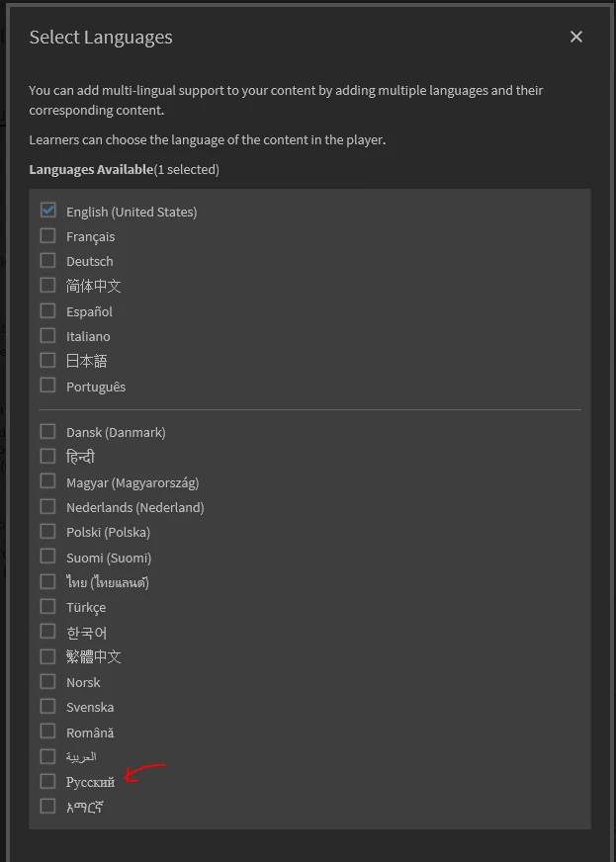Select the Português checkbox
Screen dimensions: 616x862
[x=47, y=386]
